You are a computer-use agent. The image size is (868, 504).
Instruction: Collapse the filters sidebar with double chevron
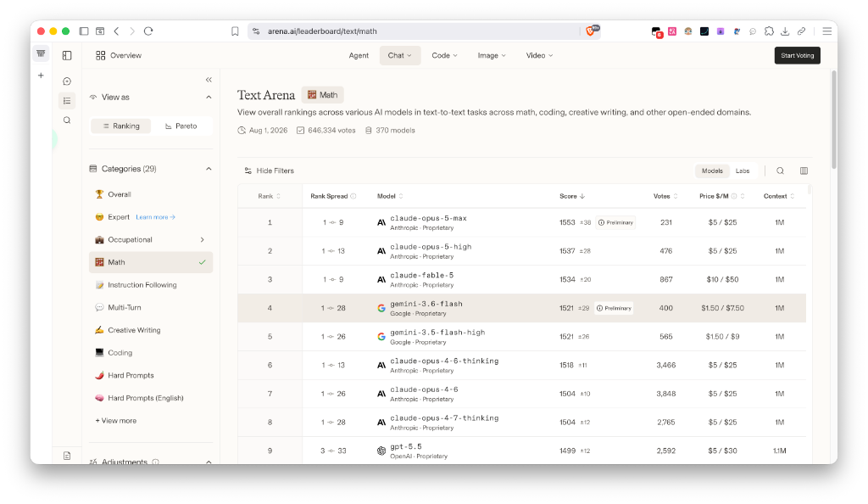pyautogui.click(x=209, y=80)
